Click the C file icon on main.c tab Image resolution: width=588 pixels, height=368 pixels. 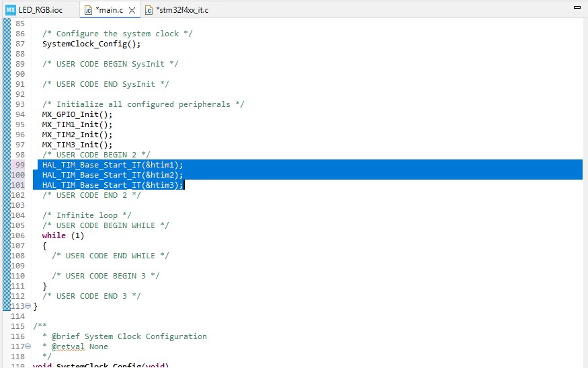(x=89, y=10)
